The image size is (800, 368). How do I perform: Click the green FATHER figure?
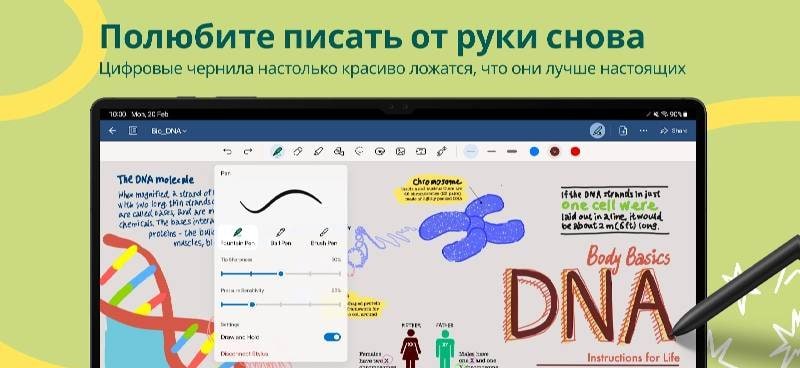coord(444,349)
